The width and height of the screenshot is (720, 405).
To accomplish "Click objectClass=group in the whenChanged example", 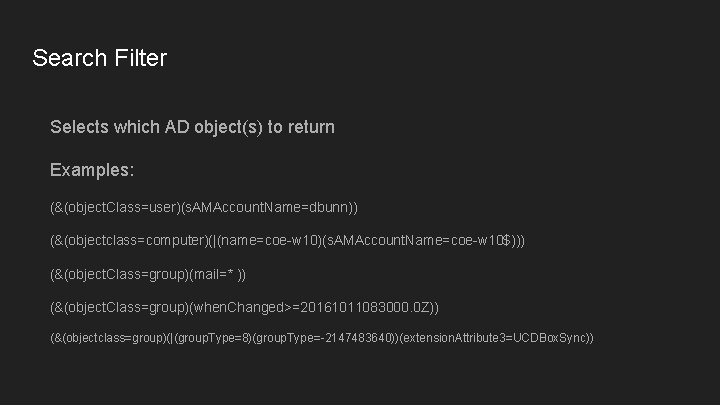I will click(x=126, y=307).
